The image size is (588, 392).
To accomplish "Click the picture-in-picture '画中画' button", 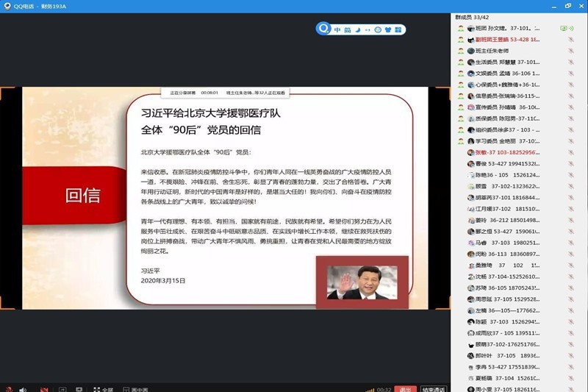I will pyautogui.click(x=135, y=390).
